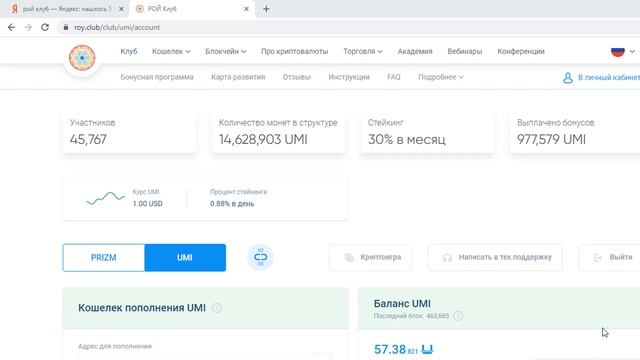The height and width of the screenshot is (360, 640).
Task: Click info icon next to Кошелек пополнения UMI
Action: pyautogui.click(x=217, y=308)
